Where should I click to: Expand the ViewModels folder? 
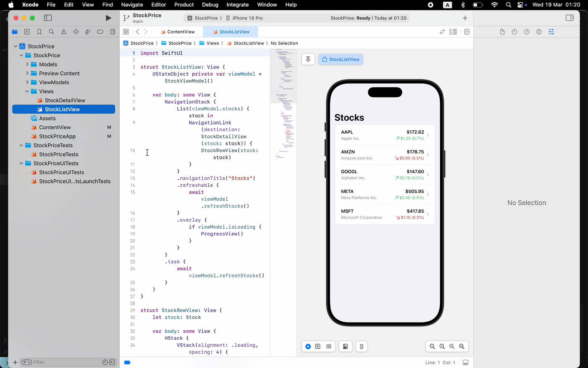click(x=27, y=82)
